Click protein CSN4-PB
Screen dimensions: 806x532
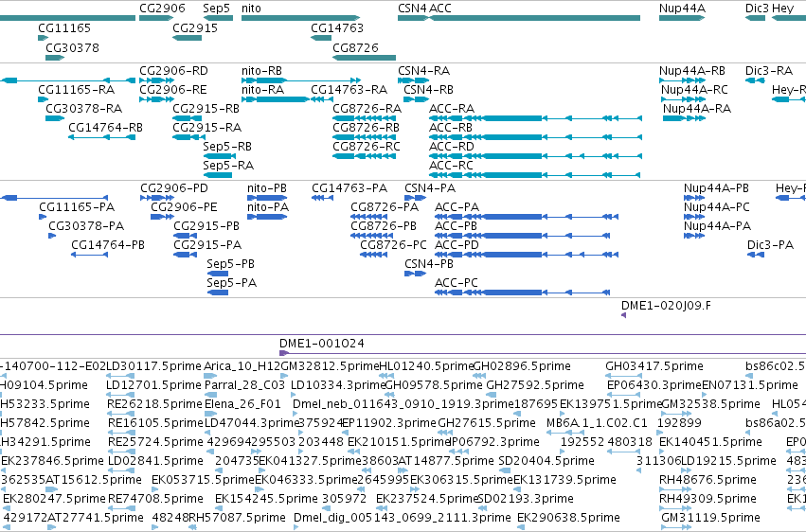click(429, 264)
